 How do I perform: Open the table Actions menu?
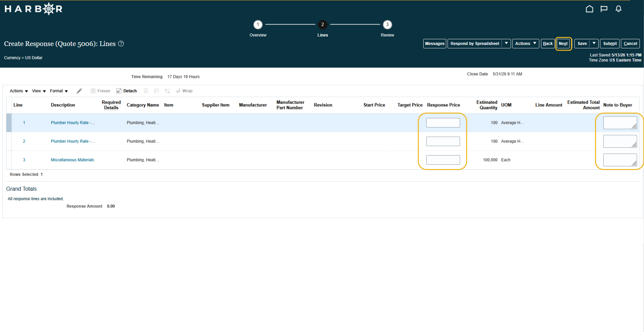(x=19, y=91)
